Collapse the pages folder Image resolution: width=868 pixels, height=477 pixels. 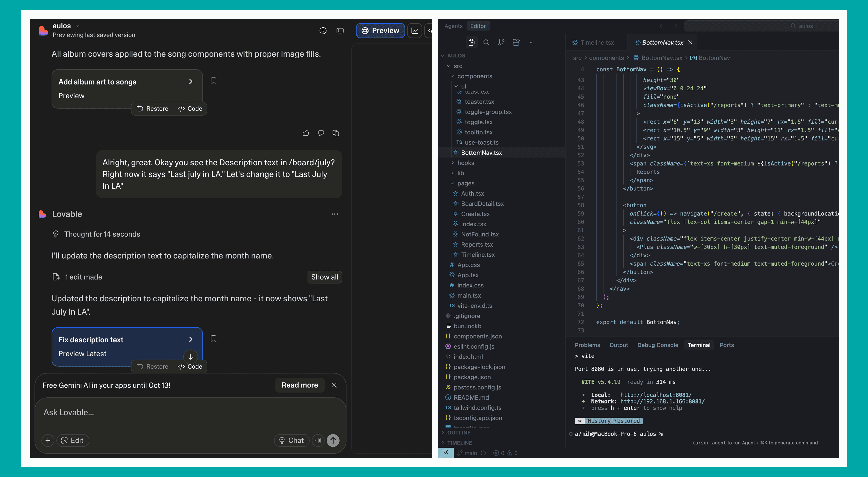point(466,183)
